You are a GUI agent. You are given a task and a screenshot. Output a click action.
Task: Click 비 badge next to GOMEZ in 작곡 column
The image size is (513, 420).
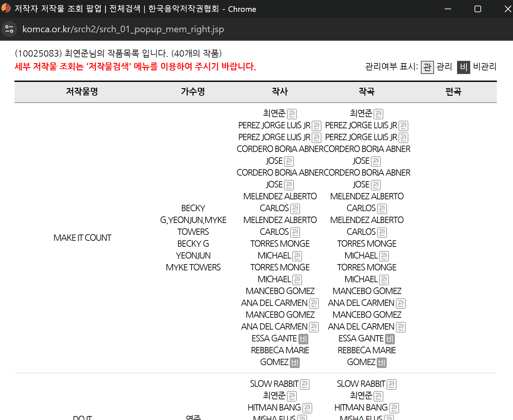381,362
